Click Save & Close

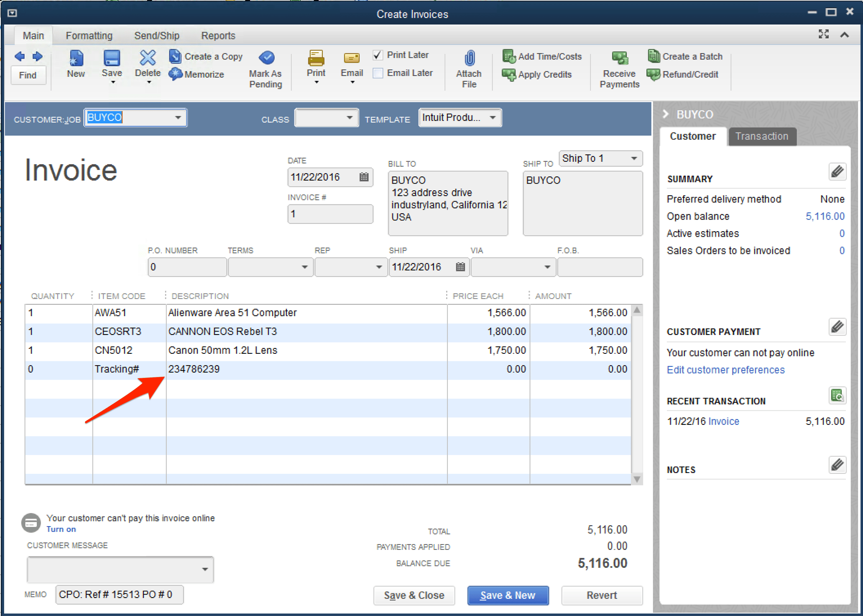tap(414, 595)
